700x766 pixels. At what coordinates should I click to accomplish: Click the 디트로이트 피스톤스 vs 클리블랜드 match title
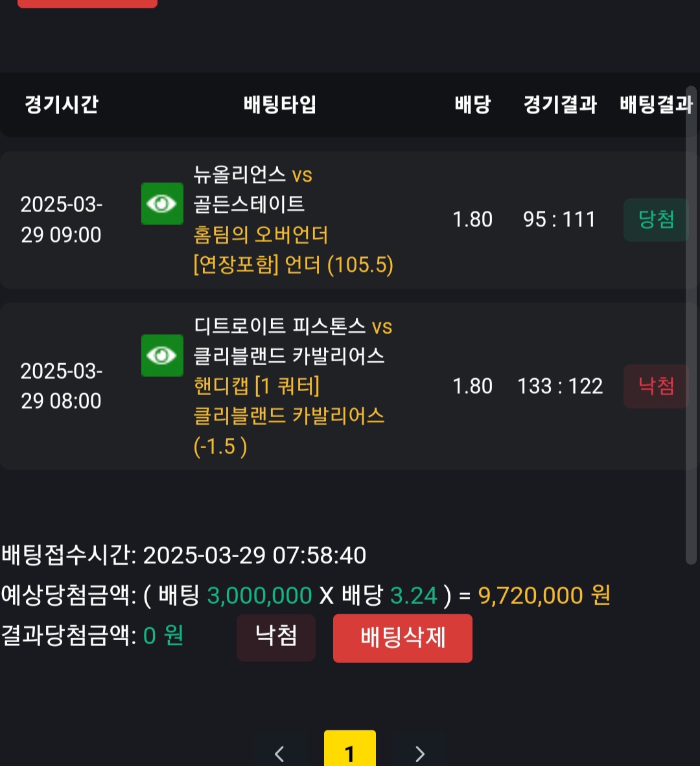pyautogui.click(x=293, y=341)
